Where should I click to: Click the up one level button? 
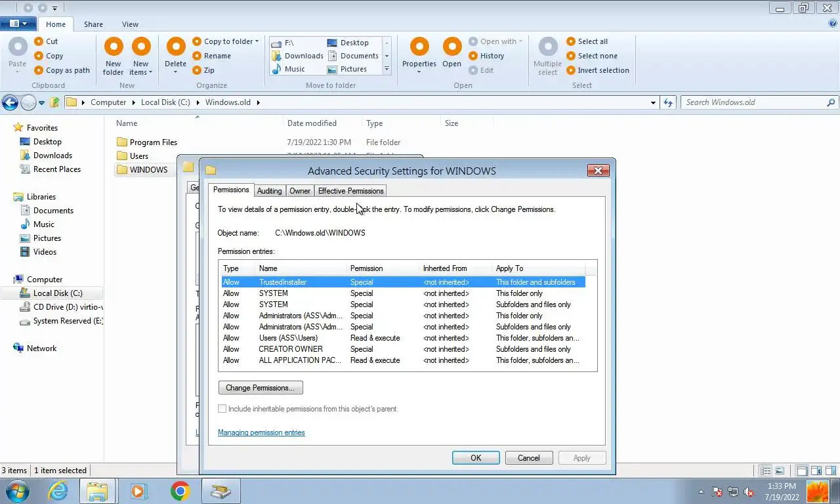coord(55,102)
